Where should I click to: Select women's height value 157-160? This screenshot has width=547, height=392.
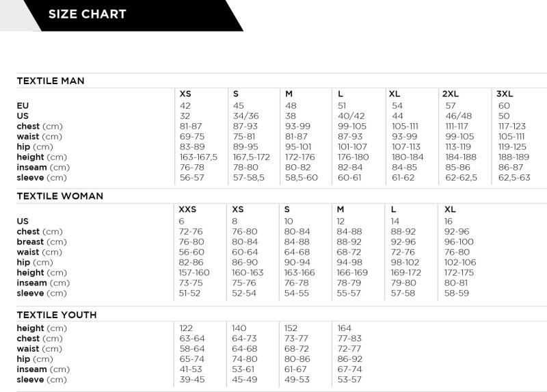click(194, 273)
